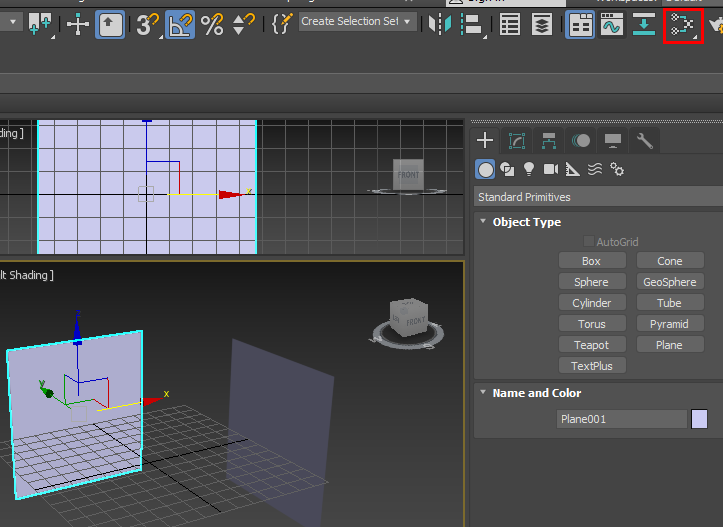Switch to the Utilities panel tab
This screenshot has height=527, width=723.
(645, 141)
